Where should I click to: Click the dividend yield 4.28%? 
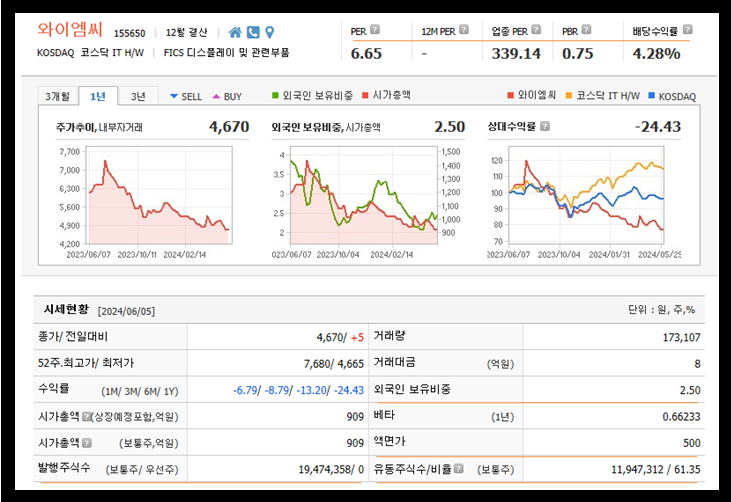[656, 54]
